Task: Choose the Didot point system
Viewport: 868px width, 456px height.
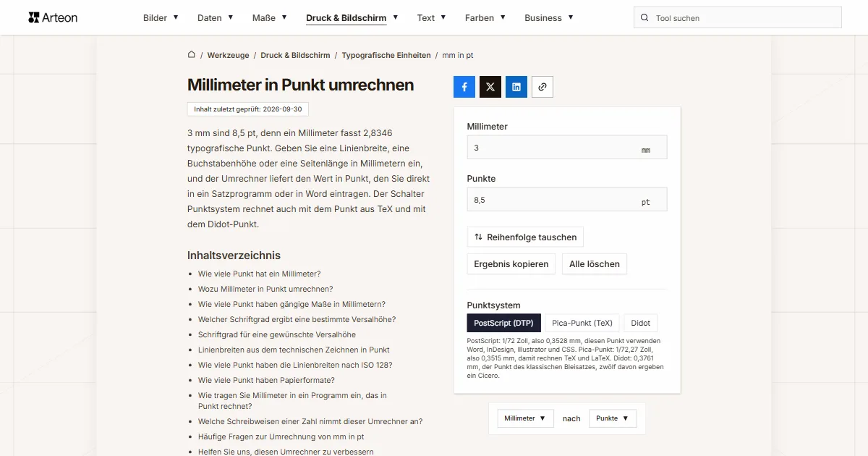Action: point(641,323)
